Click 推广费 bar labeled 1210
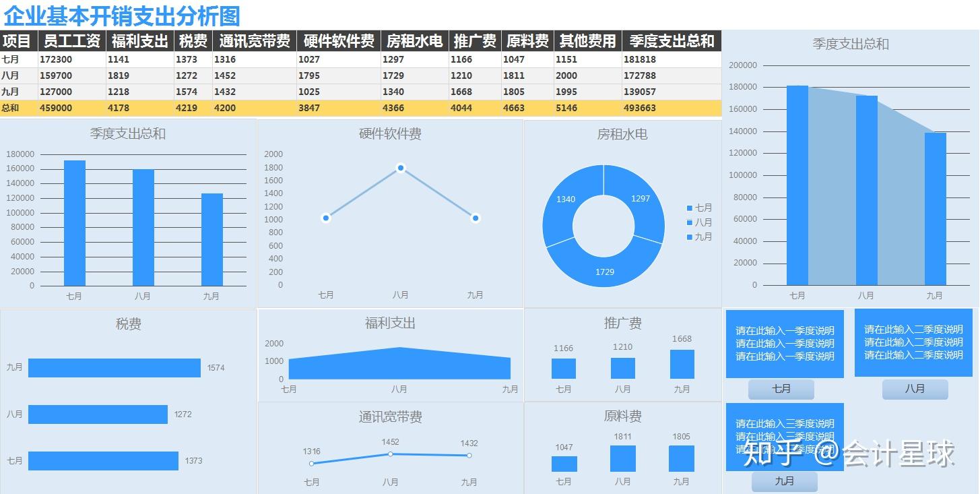Image resolution: width=980 pixels, height=494 pixels. [623, 368]
